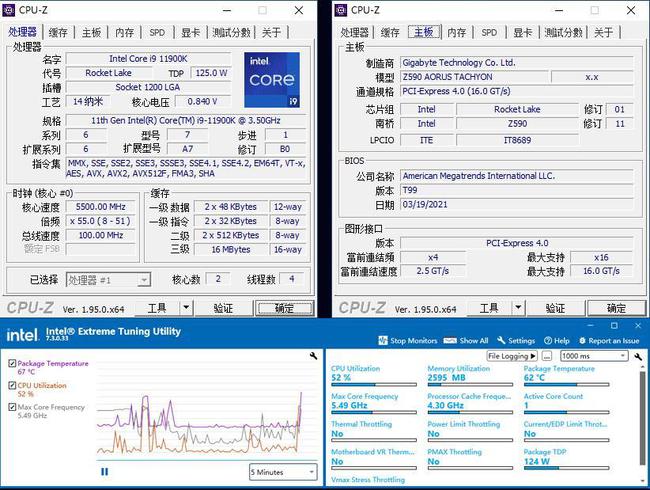Click the right CPU-Z window app icon
This screenshot has height=490, width=650.
[x=340, y=10]
